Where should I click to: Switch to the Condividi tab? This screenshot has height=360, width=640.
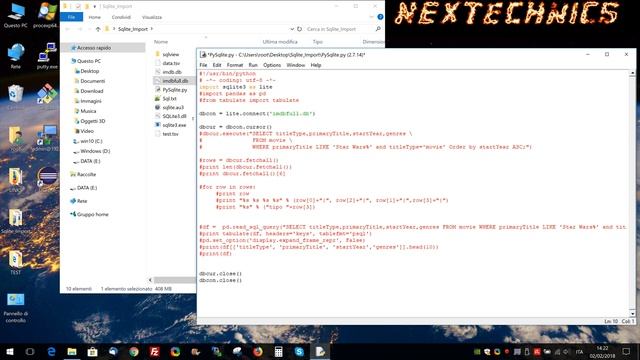click(121, 17)
